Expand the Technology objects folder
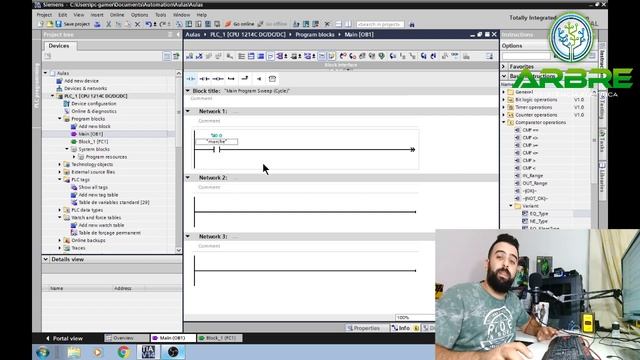 [x=60, y=164]
